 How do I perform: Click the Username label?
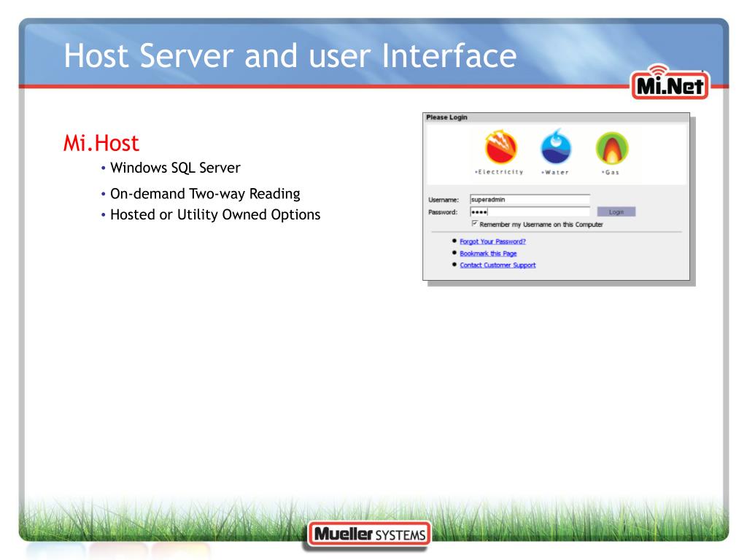pos(443,200)
